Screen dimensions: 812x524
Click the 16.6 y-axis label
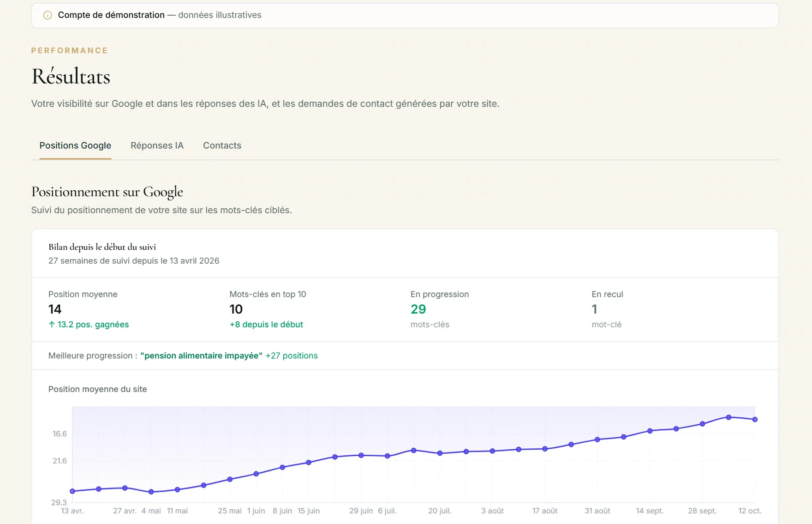[60, 434]
